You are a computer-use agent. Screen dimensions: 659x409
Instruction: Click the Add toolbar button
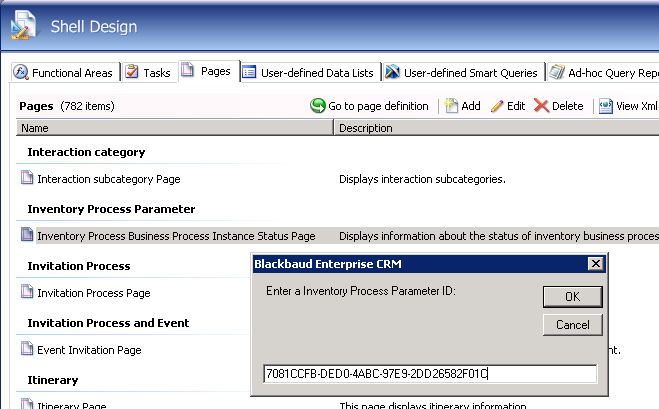tap(463, 106)
